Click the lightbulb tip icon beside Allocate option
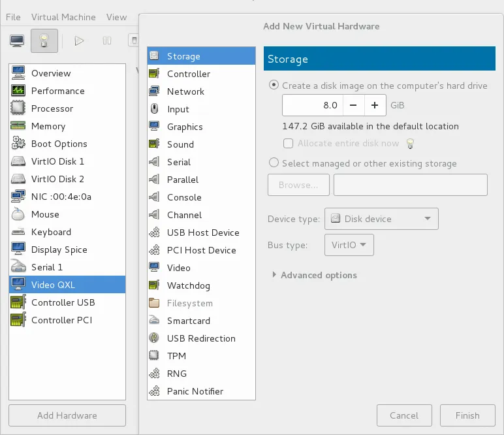504x435 pixels. (x=410, y=144)
